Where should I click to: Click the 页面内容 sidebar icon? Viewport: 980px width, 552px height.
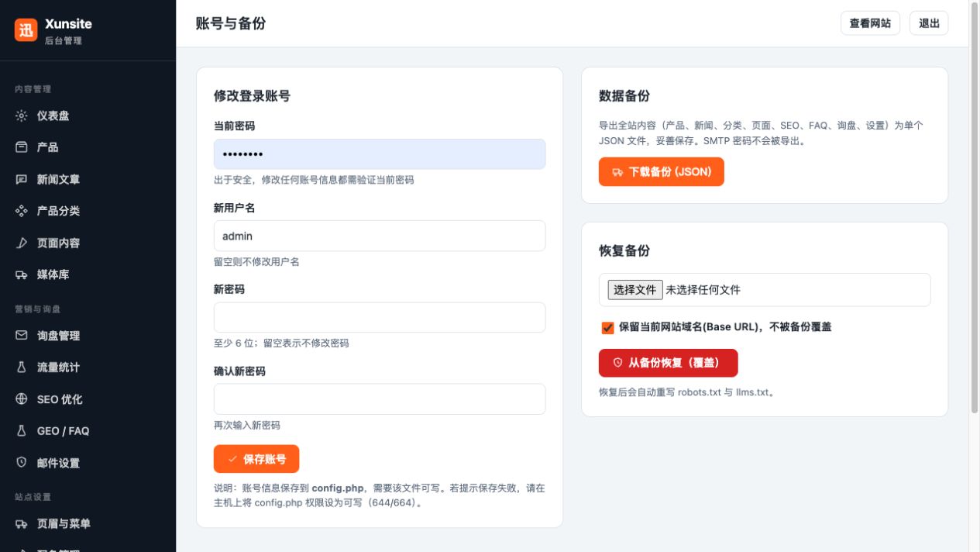coord(22,243)
